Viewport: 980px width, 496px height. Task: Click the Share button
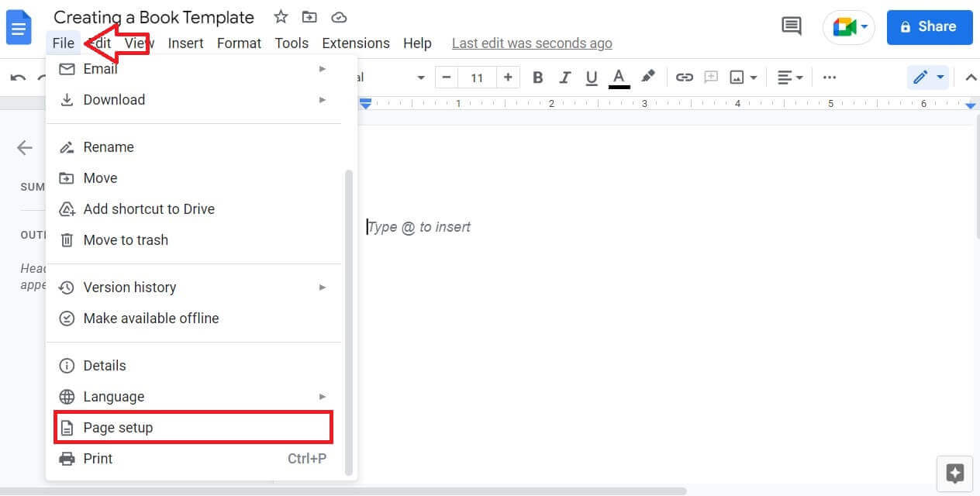coord(929,27)
